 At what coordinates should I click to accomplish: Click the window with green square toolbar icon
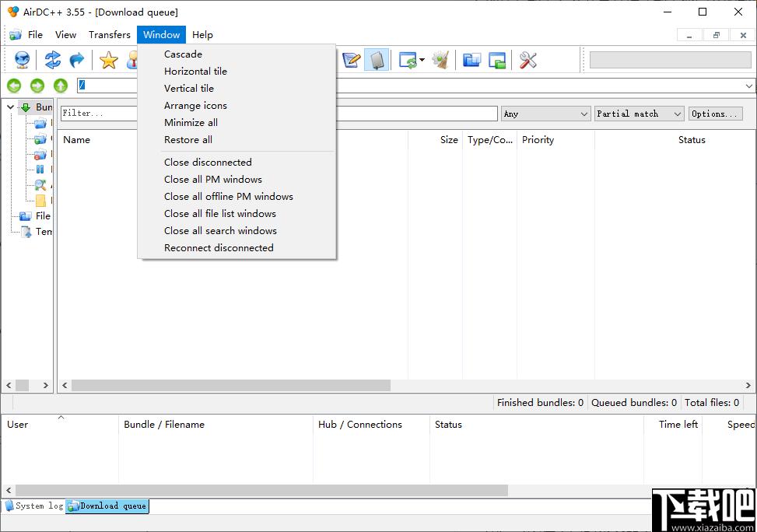[497, 60]
